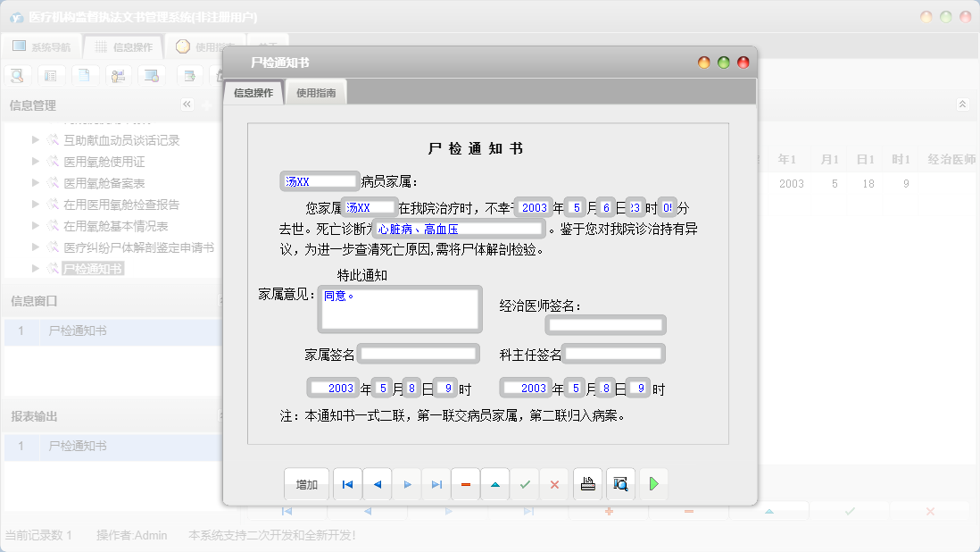980x552 pixels.
Task: Confirm changes with the green checkmark icon
Action: tap(525, 483)
